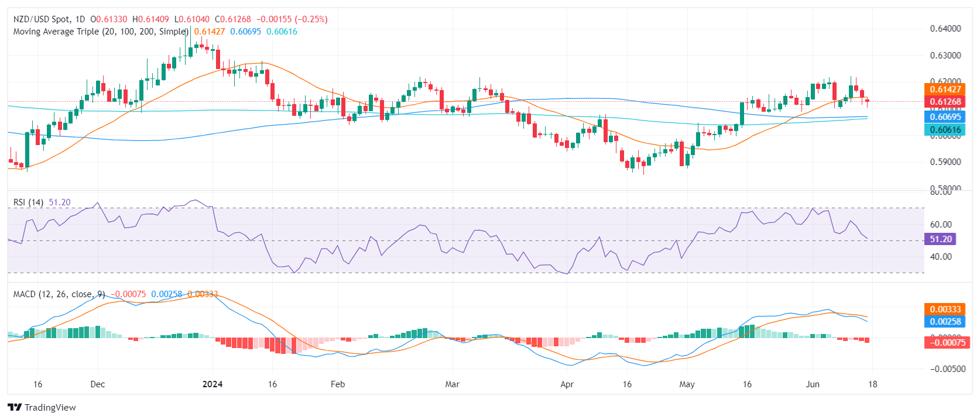Click the red -0.00075 histogram value tag

945,343
